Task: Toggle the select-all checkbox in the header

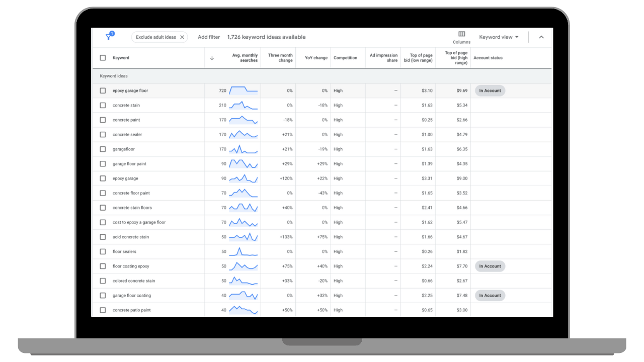Action: pos(103,58)
